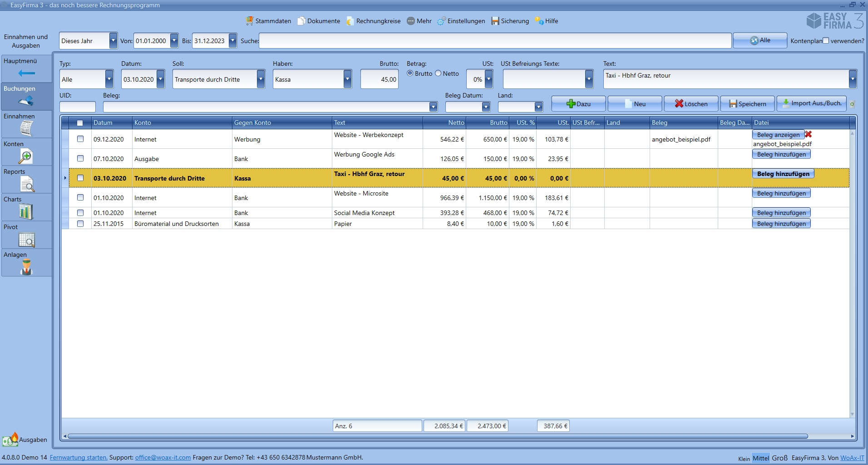Check the Social Media Konzept row
The image size is (868, 465).
(80, 212)
